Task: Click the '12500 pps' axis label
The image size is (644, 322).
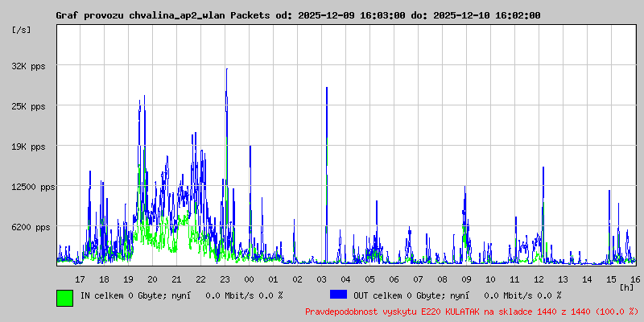Action: click(x=33, y=187)
